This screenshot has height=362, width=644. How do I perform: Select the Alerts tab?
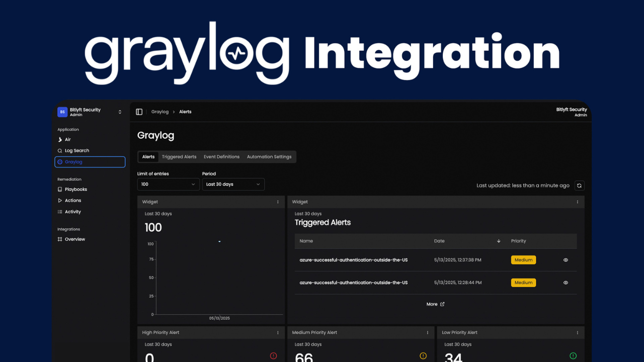(148, 157)
